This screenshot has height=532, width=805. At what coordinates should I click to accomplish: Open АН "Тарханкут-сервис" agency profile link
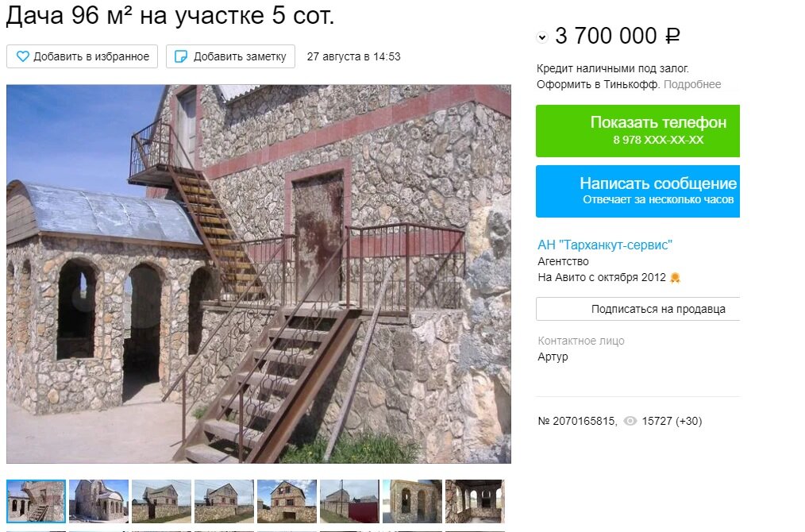click(605, 245)
